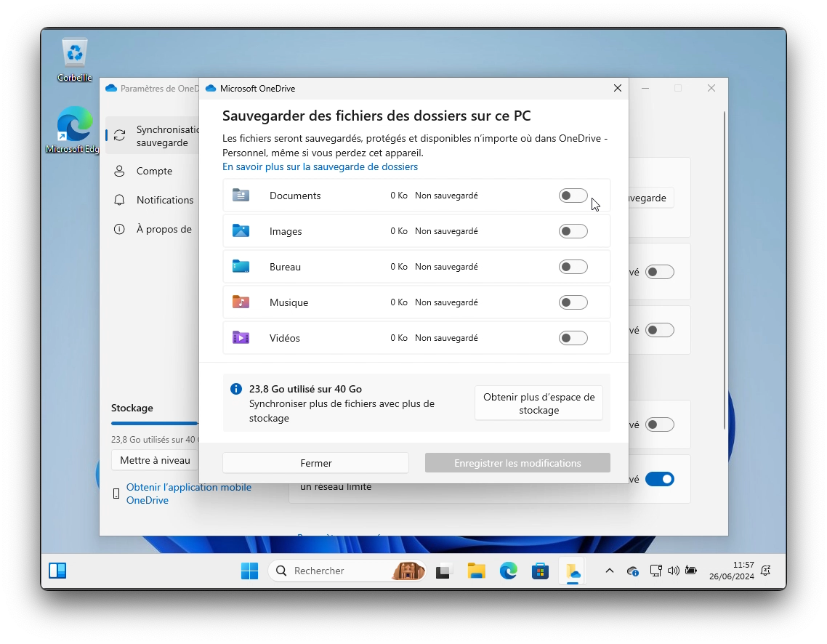
Task: Click the Bureau folder icon
Action: 241,267
